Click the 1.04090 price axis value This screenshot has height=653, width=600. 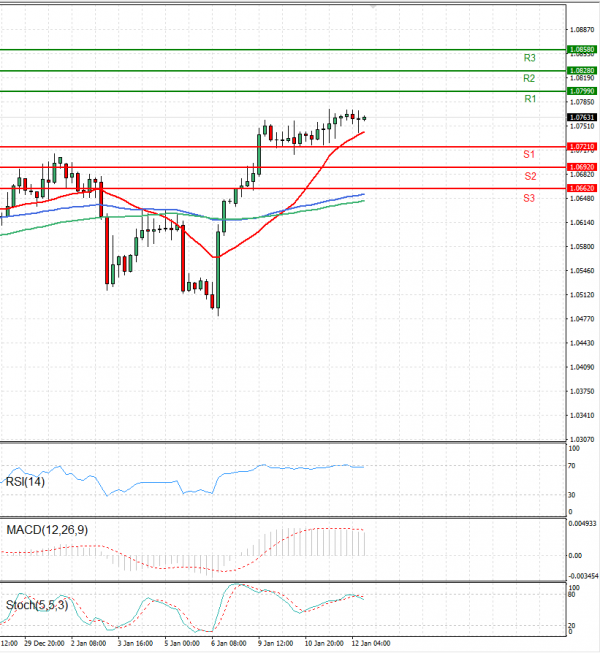pos(582,367)
